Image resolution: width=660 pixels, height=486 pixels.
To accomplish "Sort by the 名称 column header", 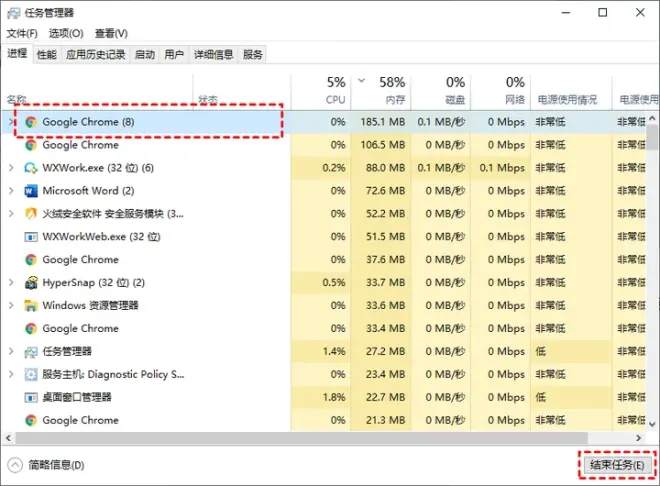I will (x=97, y=91).
